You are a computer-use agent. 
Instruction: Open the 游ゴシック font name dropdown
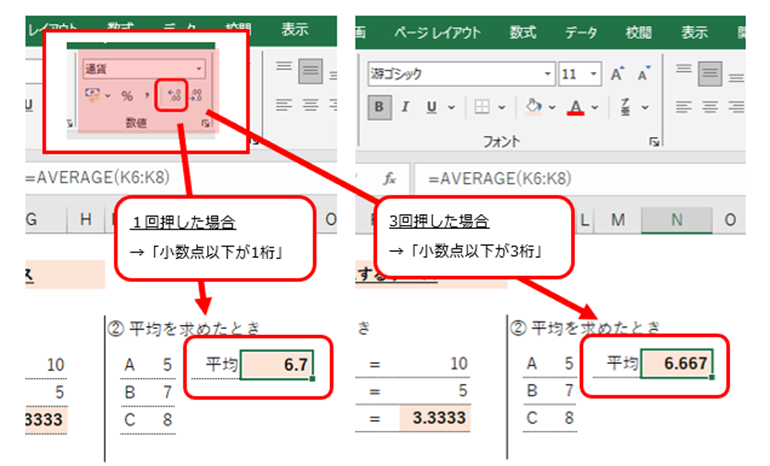point(548,74)
